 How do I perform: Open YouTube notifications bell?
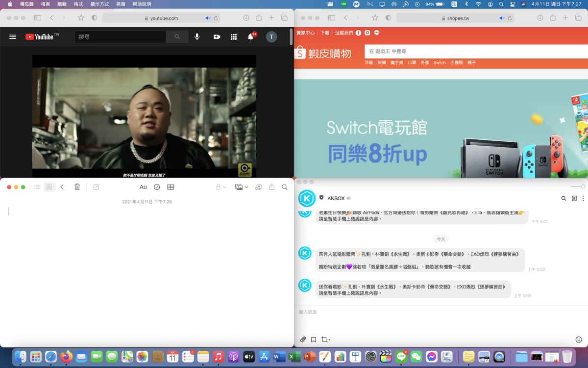[x=251, y=37]
